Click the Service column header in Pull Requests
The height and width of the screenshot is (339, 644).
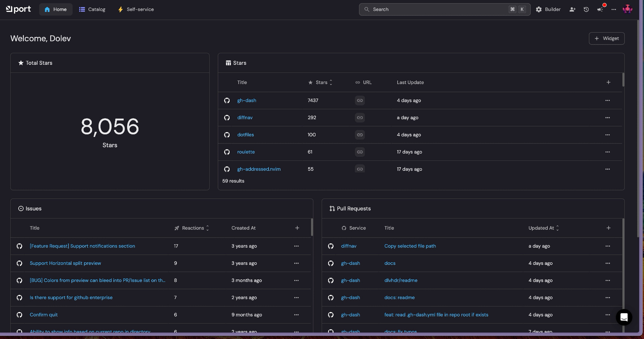pyautogui.click(x=354, y=228)
